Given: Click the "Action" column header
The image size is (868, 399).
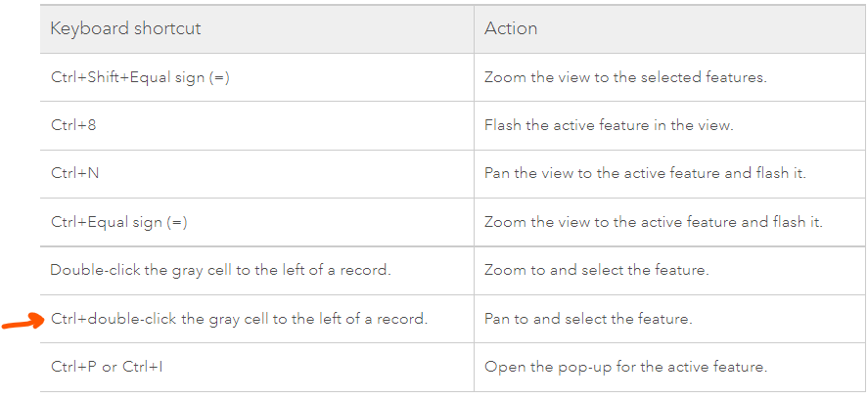Looking at the screenshot, I should tap(511, 28).
